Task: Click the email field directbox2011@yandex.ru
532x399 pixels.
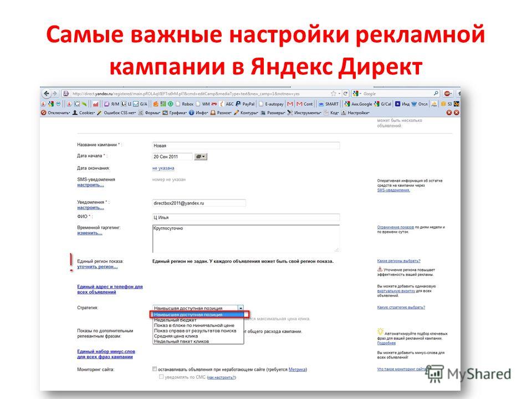Action: [199, 203]
